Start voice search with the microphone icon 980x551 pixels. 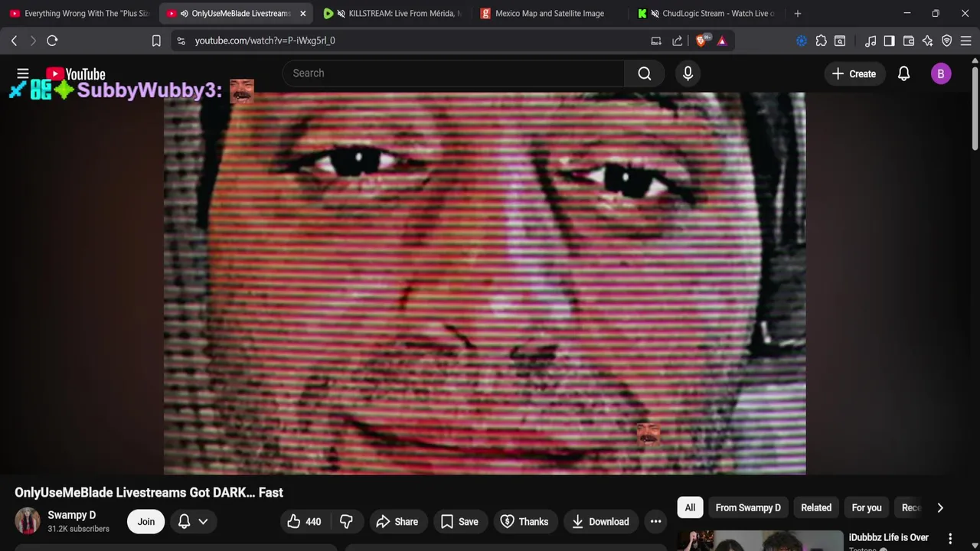(688, 73)
